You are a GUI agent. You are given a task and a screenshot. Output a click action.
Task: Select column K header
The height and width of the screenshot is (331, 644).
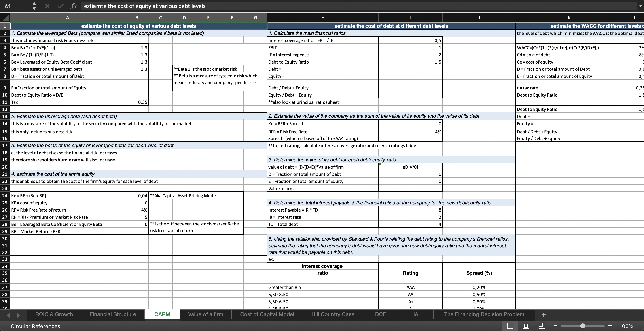pyautogui.click(x=569, y=18)
